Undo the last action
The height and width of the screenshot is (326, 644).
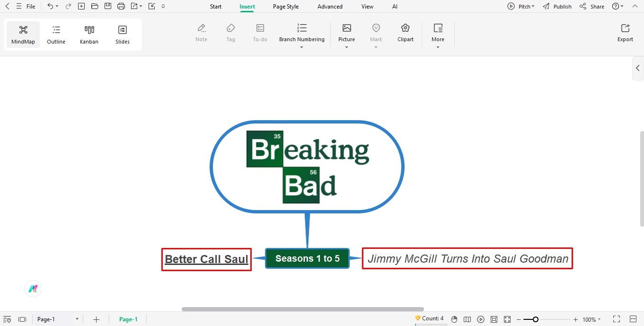(x=50, y=6)
